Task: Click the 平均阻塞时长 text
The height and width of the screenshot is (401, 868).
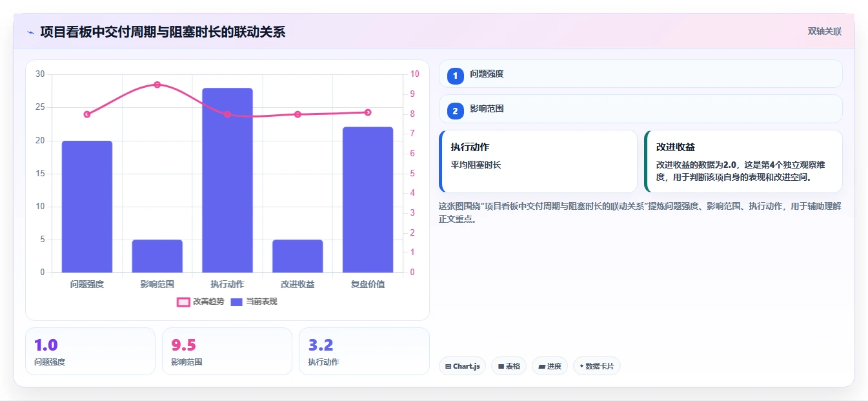Action: click(x=476, y=165)
